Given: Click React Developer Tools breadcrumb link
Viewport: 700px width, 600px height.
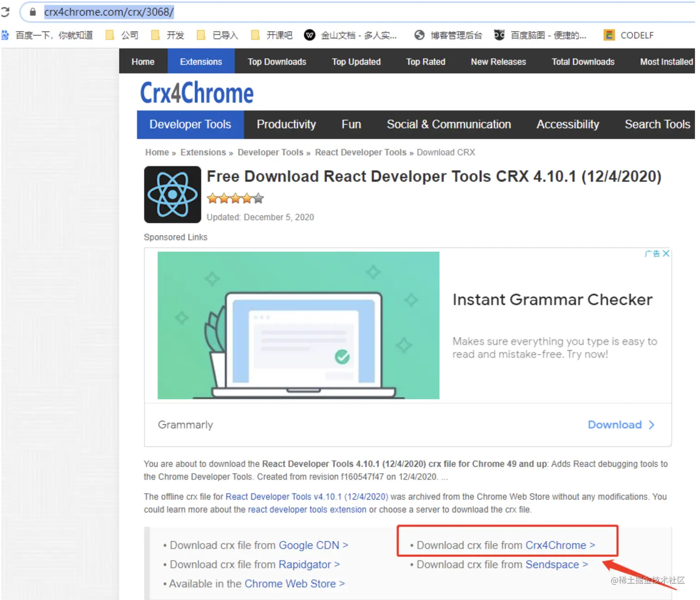Looking at the screenshot, I should (361, 152).
